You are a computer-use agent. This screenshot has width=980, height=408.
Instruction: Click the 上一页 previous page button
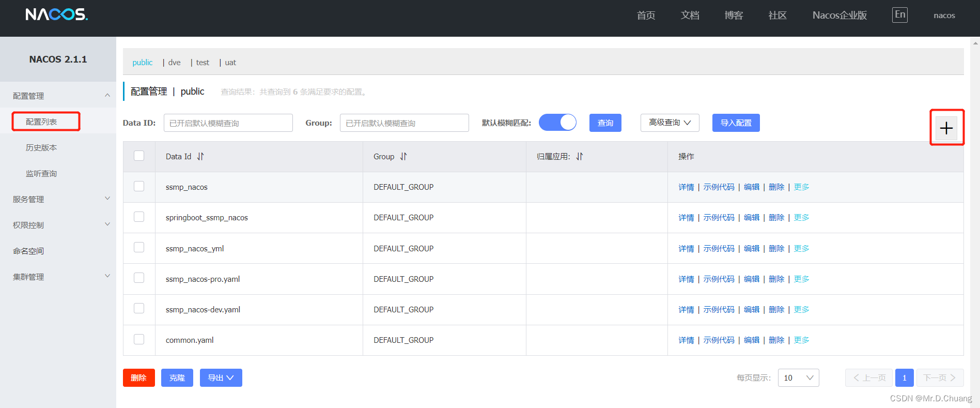tap(869, 377)
